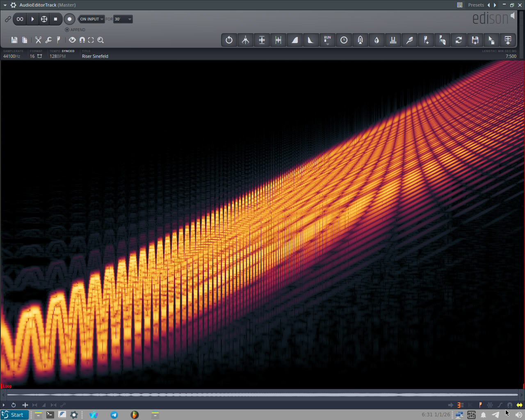Open the equalizer bars tool
The width and height of the screenshot is (525, 420).
click(393, 40)
